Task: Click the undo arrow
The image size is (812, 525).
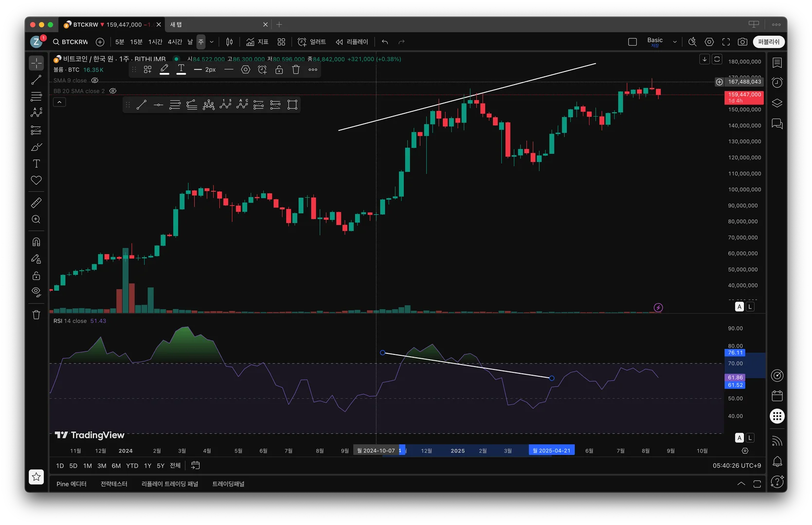Action: coord(385,42)
